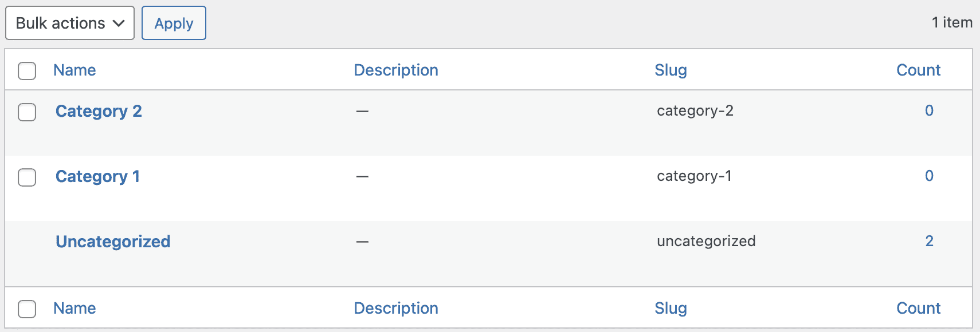Toggle the select-all checkbox in table header
The height and width of the screenshot is (332, 980).
pos(27,71)
